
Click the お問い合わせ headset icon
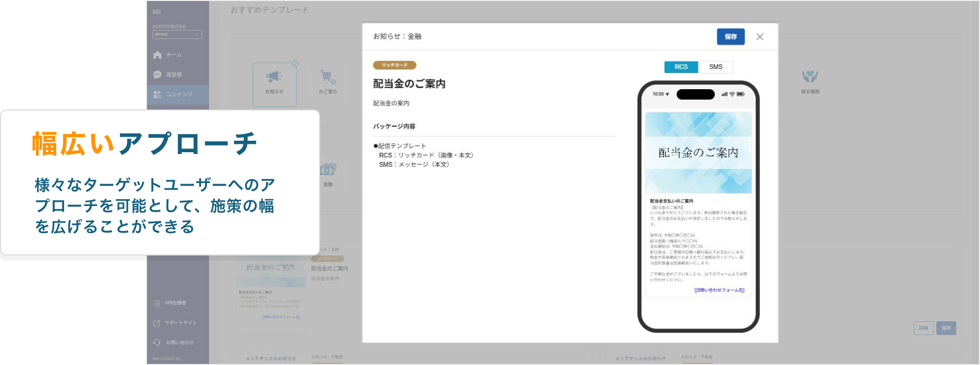click(157, 343)
